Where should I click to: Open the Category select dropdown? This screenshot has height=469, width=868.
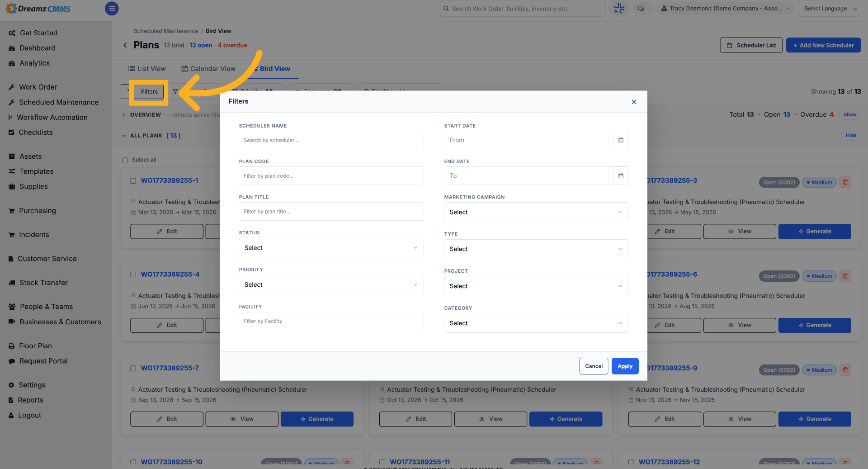pyautogui.click(x=536, y=323)
